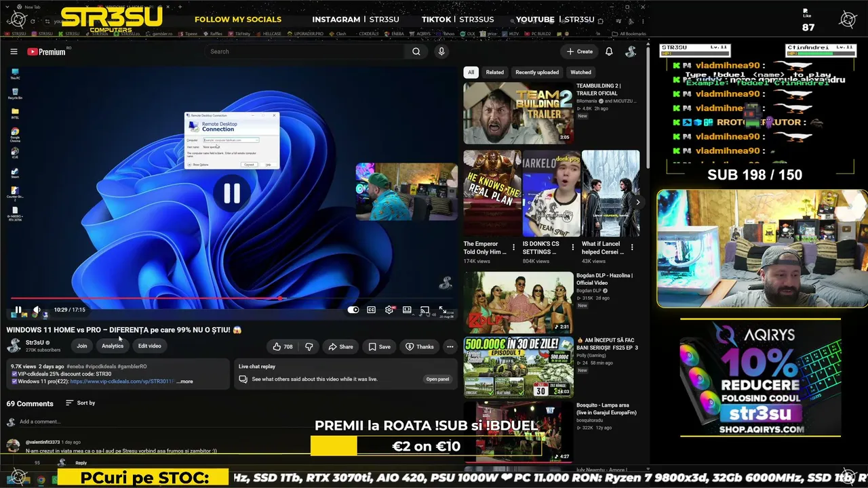Open the FS25 EP 3 farming video thumbnail

point(518,367)
